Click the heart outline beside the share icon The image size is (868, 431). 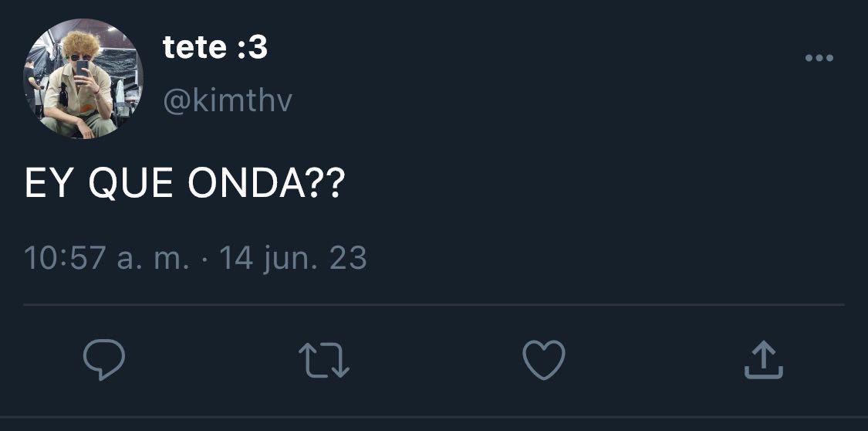pos(544,359)
